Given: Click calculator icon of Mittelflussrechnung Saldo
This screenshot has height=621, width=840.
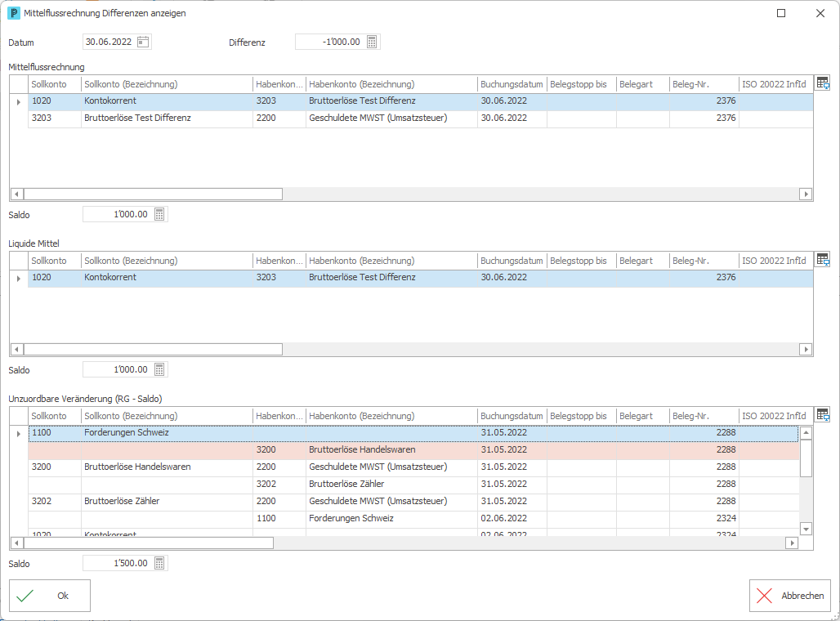Looking at the screenshot, I should coord(159,214).
